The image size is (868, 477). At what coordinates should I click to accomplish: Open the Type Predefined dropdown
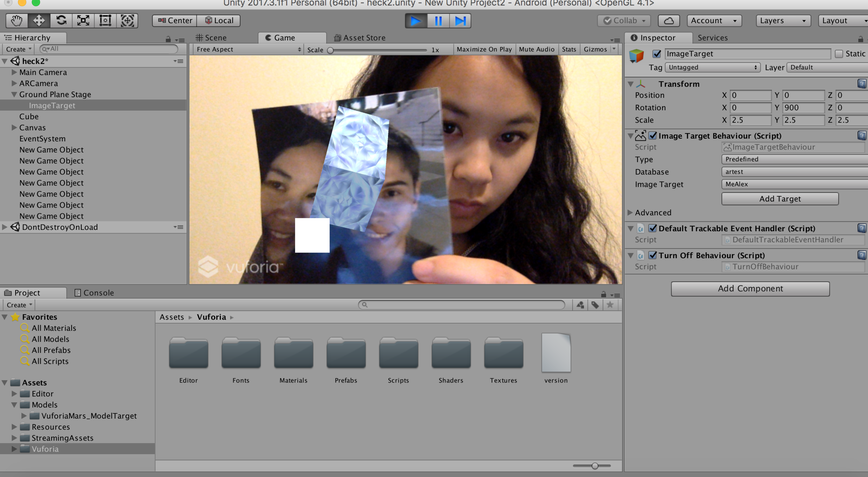coord(794,159)
